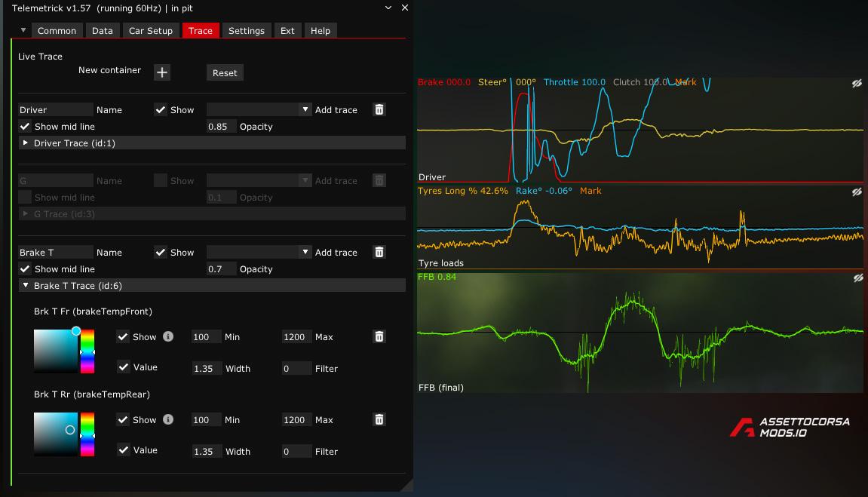Image resolution: width=868 pixels, height=497 pixels.
Task: Click the Throttle 100.0 readout
Action: (x=575, y=82)
